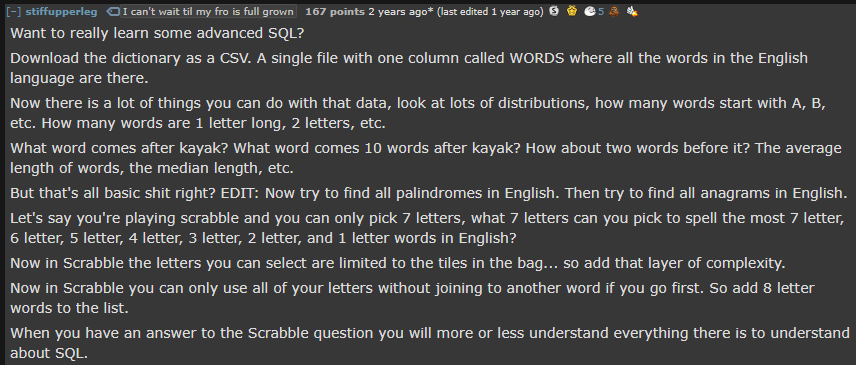This screenshot has height=365, width=856.
Task: Click the gold award icon
Action: tap(572, 11)
